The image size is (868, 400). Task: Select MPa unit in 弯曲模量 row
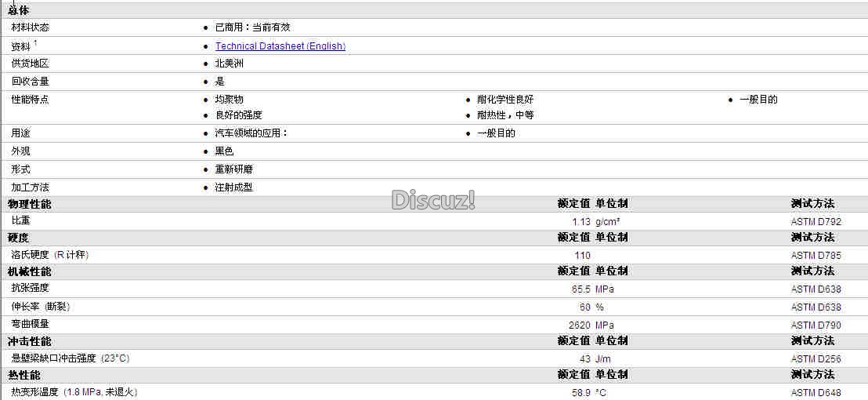[605, 325]
